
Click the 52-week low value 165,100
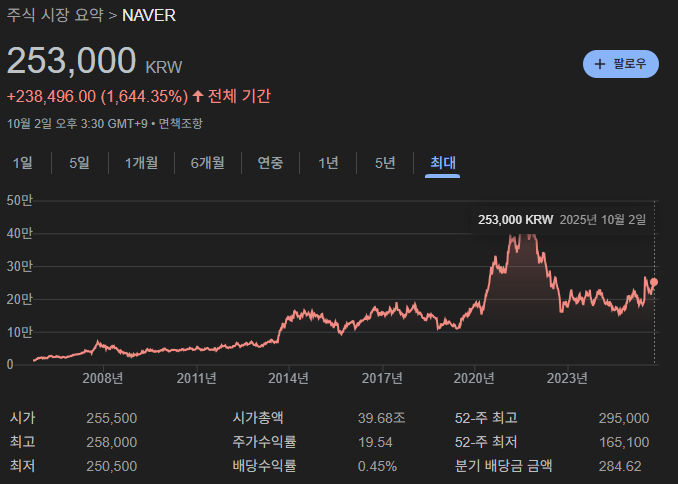coord(624,442)
